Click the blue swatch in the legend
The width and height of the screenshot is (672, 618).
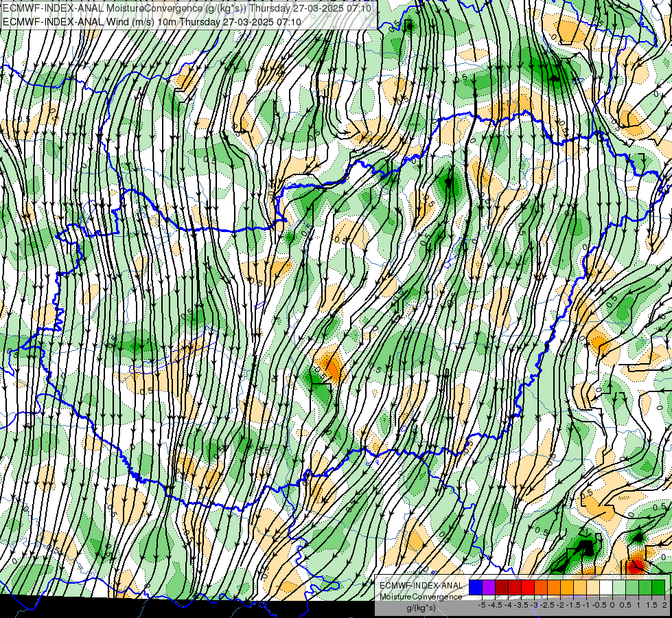(476, 587)
